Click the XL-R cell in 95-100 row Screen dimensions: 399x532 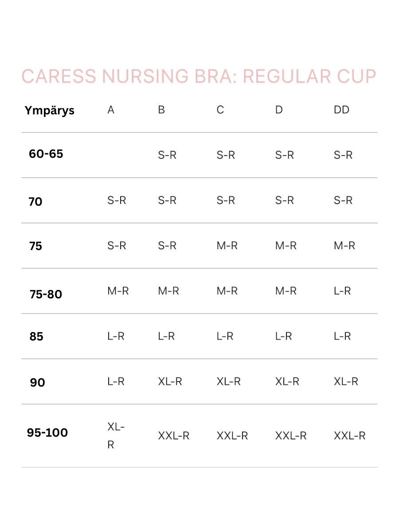click(x=116, y=435)
